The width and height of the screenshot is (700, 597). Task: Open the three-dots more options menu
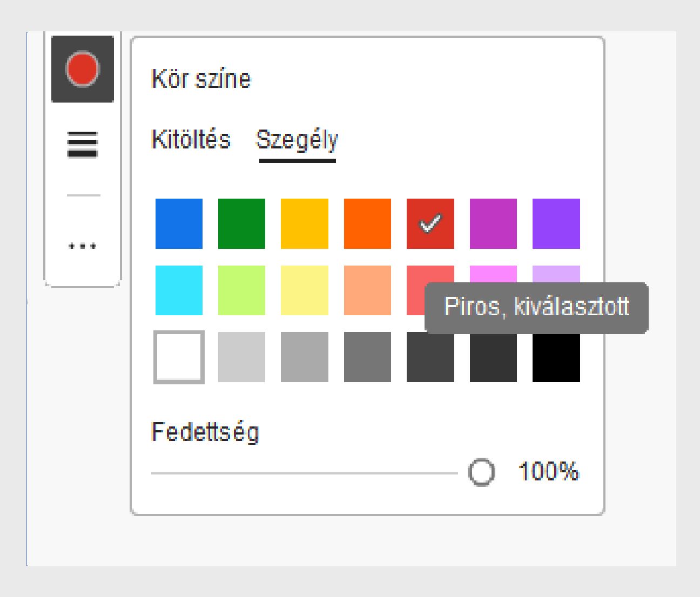point(82,246)
